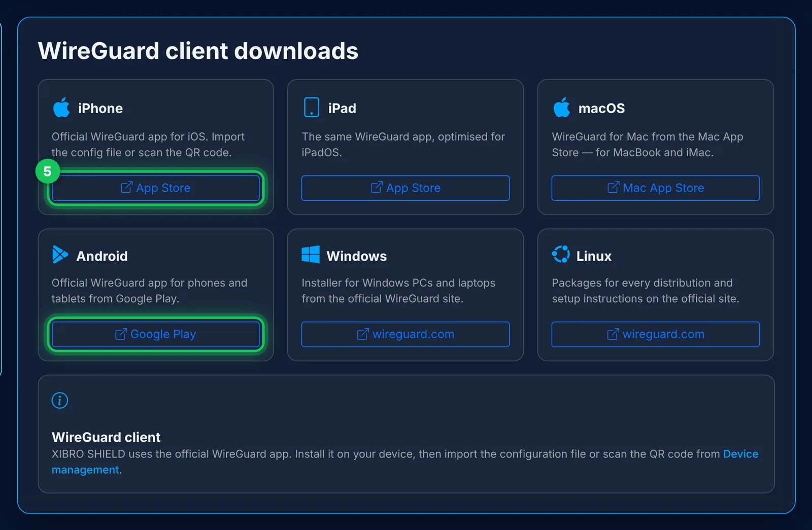Click text 'Installer for Windows PCs and laptops'
The height and width of the screenshot is (530, 812).
click(398, 283)
